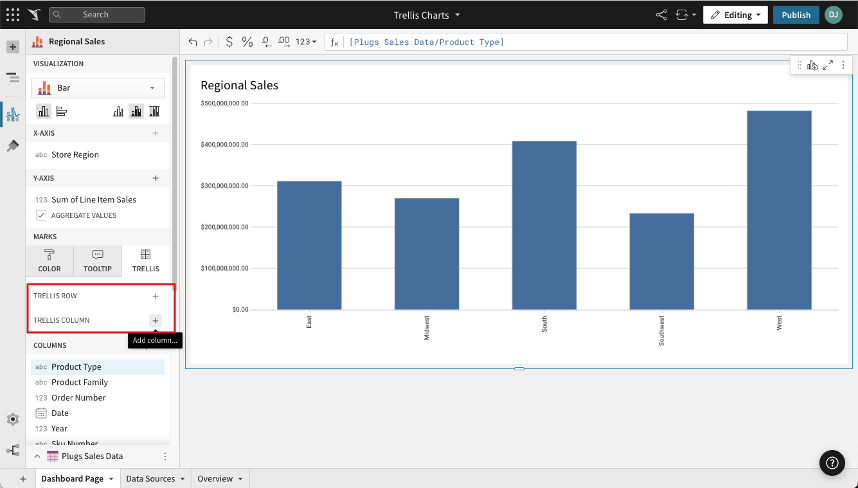Open the share icon in header
Screen dimensions: 858x488
coord(661,15)
